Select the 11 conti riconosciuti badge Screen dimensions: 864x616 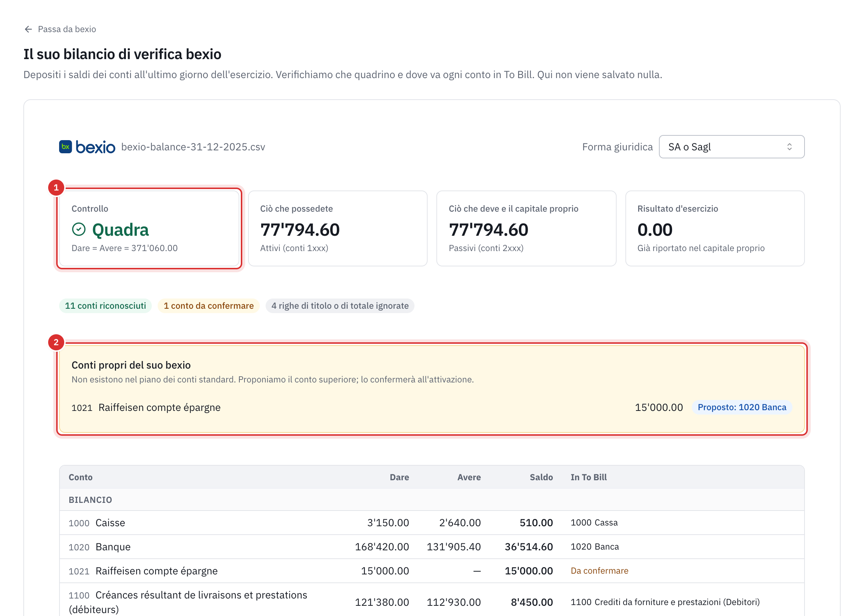click(105, 306)
